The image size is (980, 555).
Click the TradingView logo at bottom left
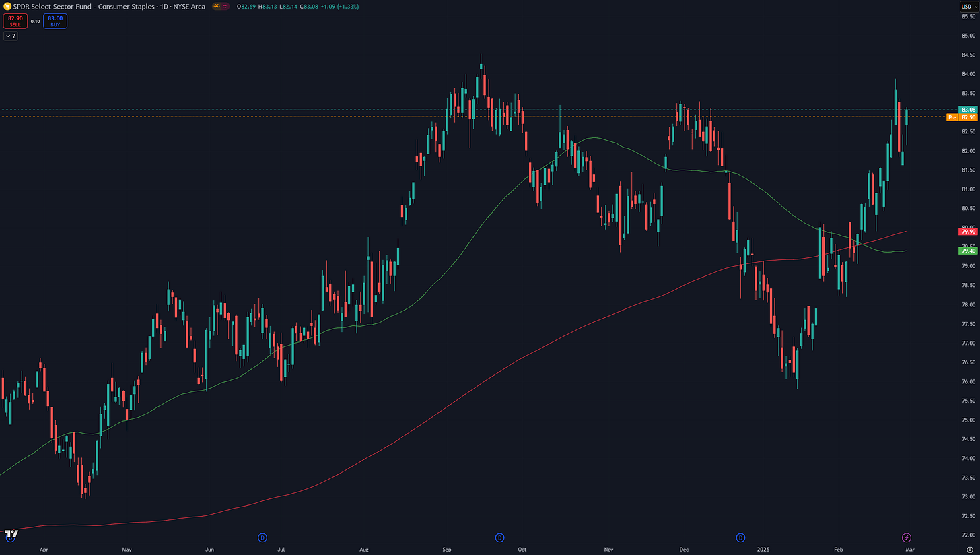pos(11,535)
